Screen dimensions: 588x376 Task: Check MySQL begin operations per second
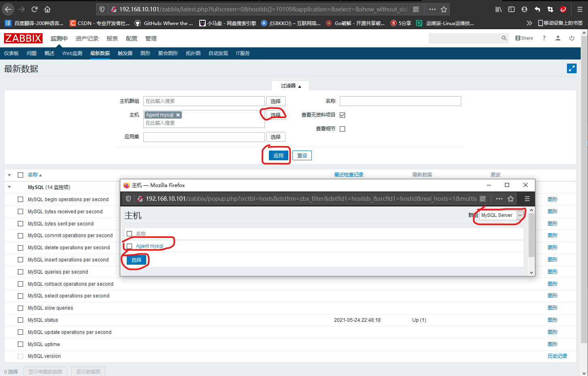click(20, 199)
